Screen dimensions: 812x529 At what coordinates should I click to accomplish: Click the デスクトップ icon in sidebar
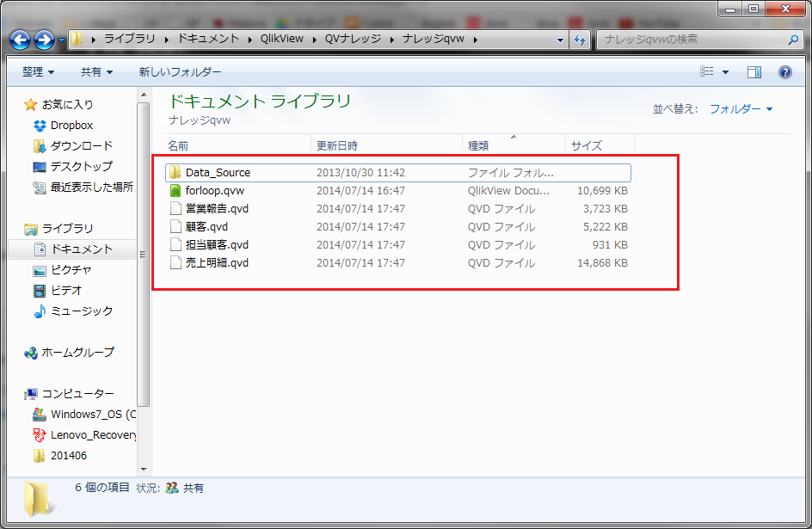click(x=40, y=167)
